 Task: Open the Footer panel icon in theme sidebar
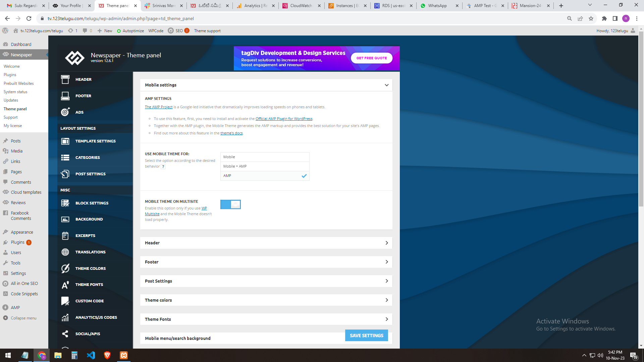point(65,96)
